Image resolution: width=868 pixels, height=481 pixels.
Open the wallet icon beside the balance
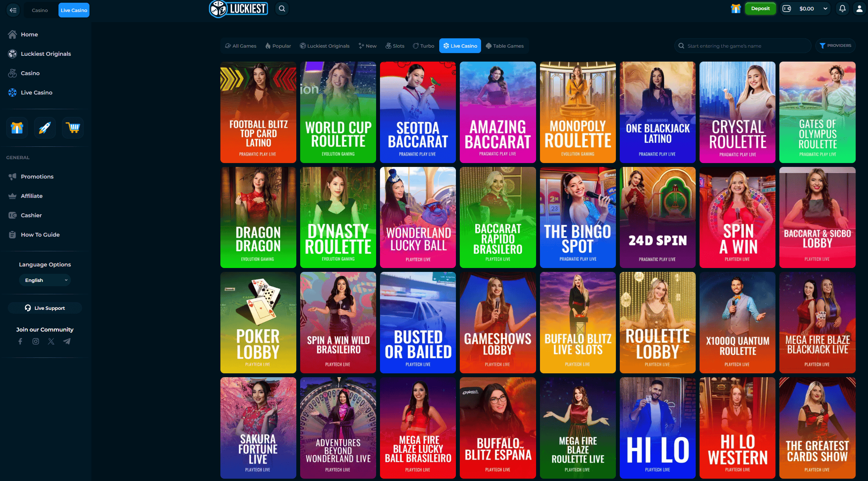[787, 9]
